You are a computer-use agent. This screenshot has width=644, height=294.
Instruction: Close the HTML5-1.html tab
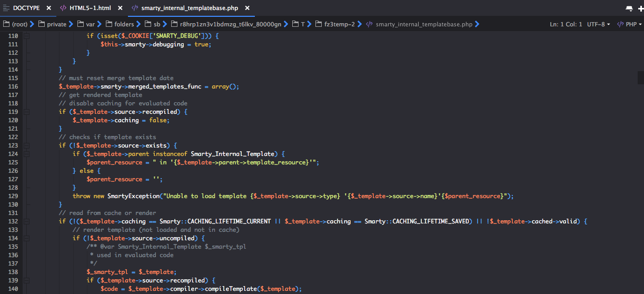point(120,8)
